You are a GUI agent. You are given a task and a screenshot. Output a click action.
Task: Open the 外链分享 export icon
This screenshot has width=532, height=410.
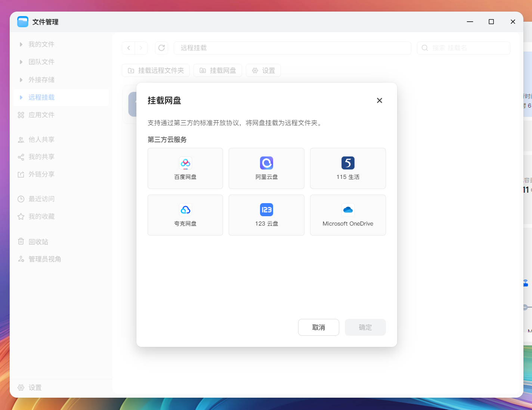(x=21, y=174)
